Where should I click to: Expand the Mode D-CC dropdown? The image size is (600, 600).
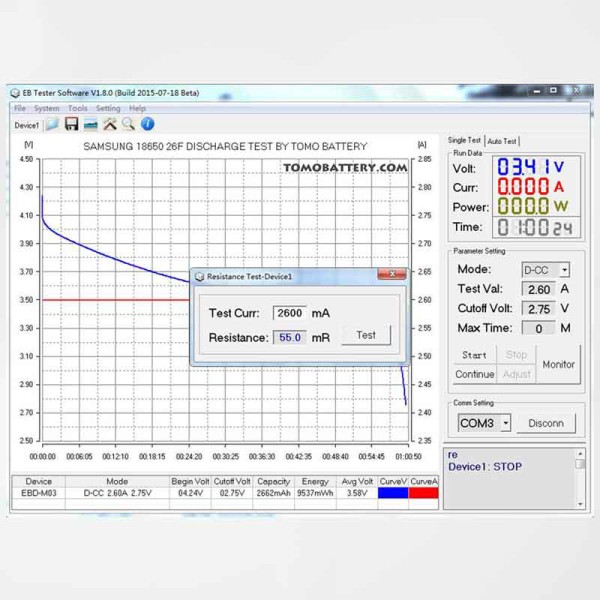coord(564,270)
